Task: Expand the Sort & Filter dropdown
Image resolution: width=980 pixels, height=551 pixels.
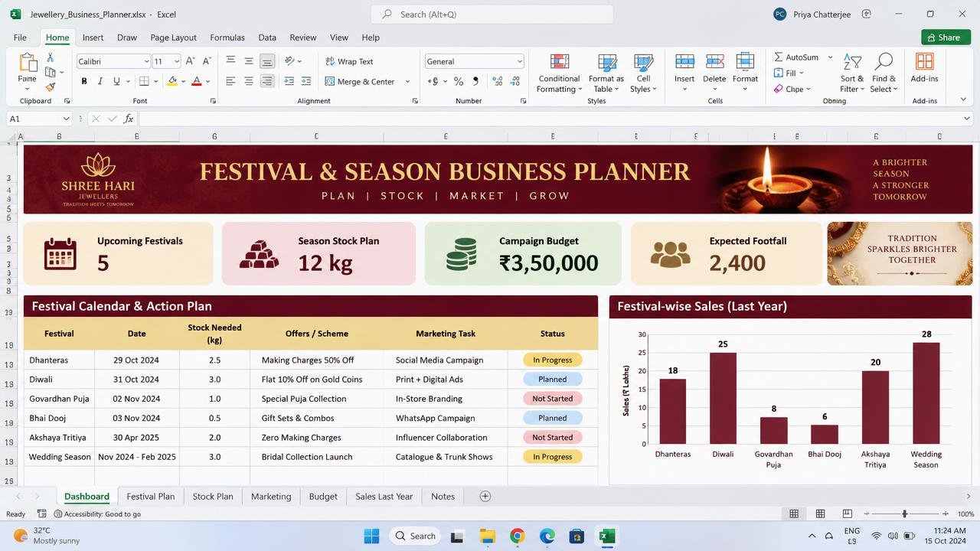Action: 852,73
